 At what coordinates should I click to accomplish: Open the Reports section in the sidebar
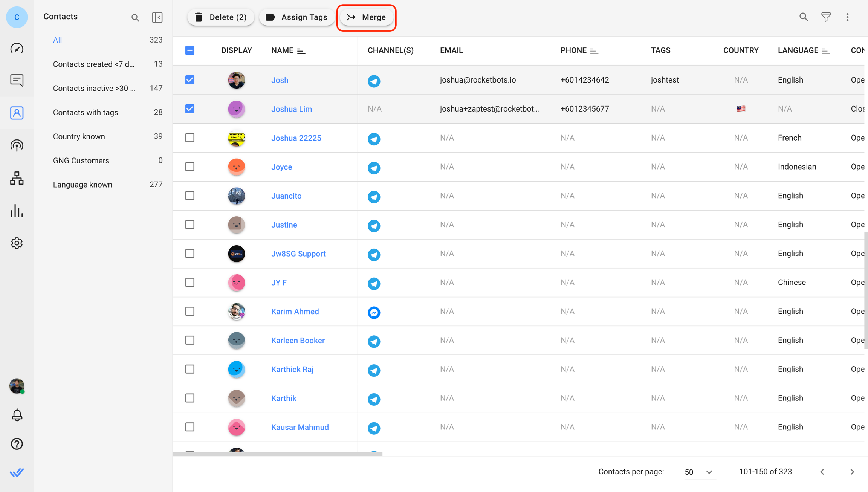click(x=17, y=211)
